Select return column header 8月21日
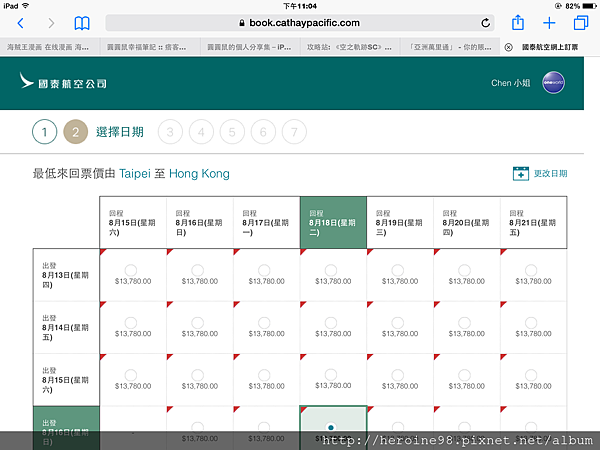The image size is (600, 450). point(533,222)
